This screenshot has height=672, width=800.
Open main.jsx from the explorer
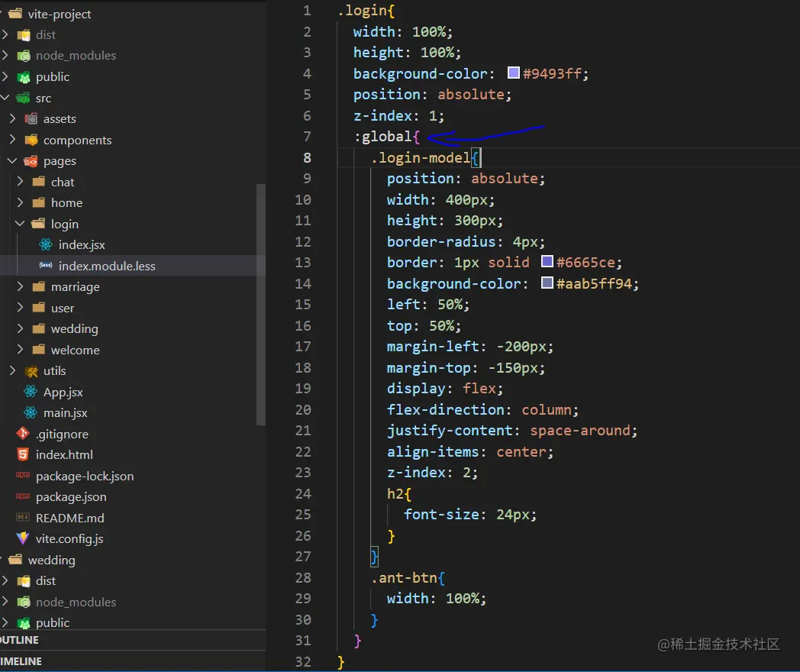(66, 413)
